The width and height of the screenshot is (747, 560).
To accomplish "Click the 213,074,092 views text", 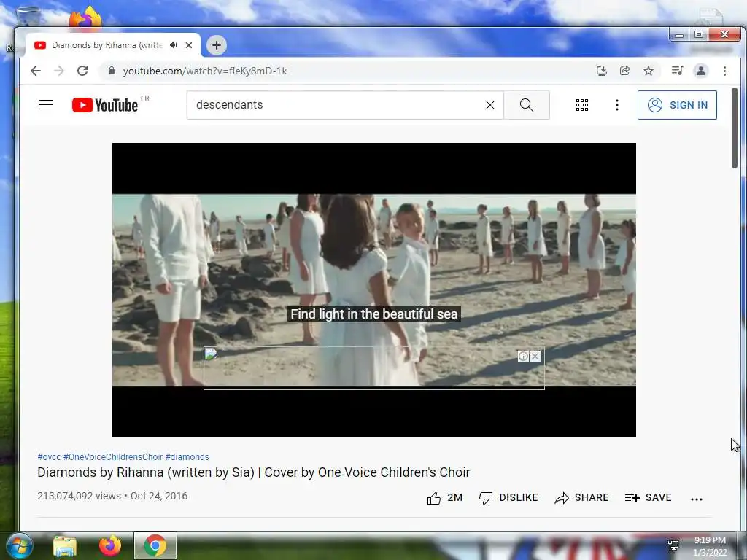I will point(79,496).
